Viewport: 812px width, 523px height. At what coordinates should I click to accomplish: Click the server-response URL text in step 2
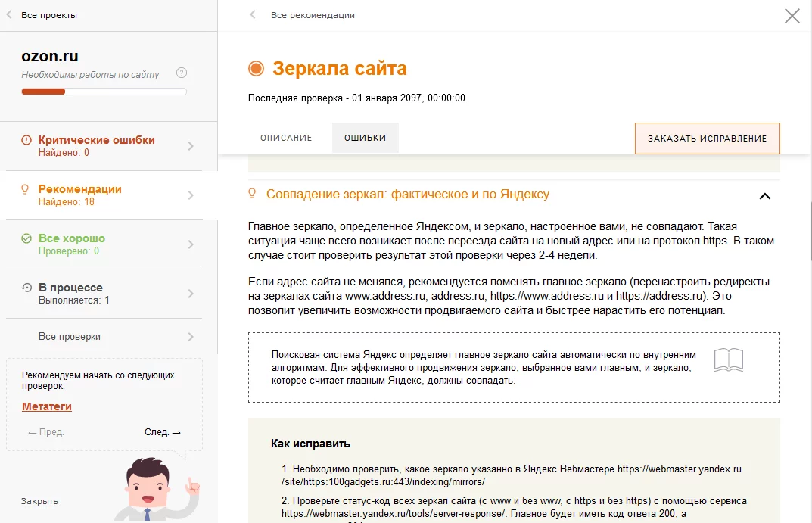click(393, 514)
